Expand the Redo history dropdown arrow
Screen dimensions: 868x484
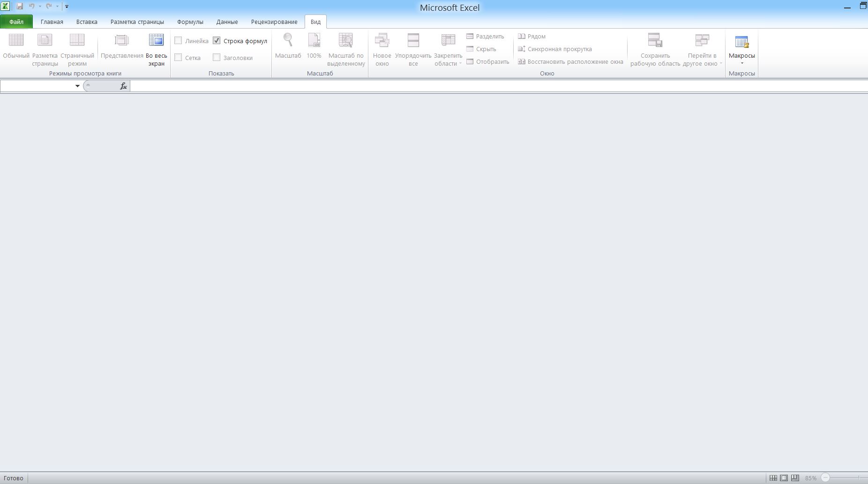(57, 7)
